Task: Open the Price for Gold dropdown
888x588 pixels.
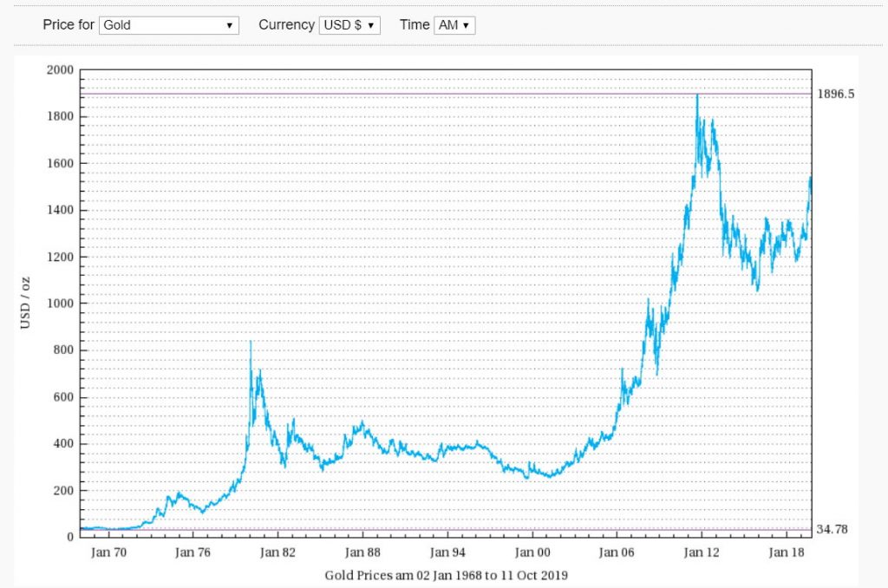Action: pos(168,25)
